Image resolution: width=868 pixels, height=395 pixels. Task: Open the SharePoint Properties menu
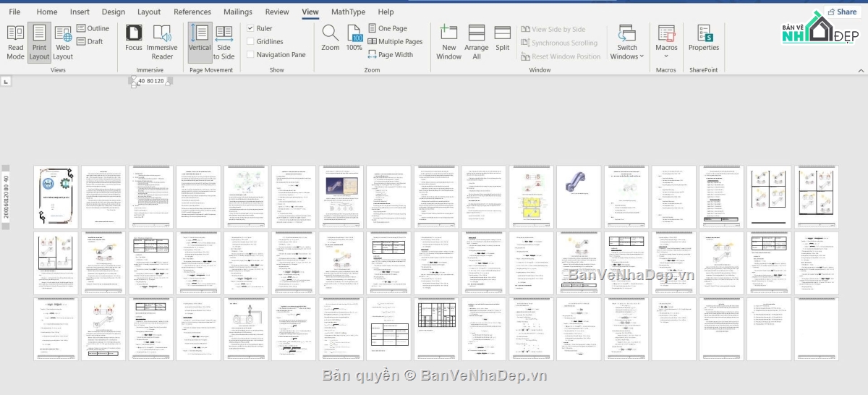(x=704, y=38)
